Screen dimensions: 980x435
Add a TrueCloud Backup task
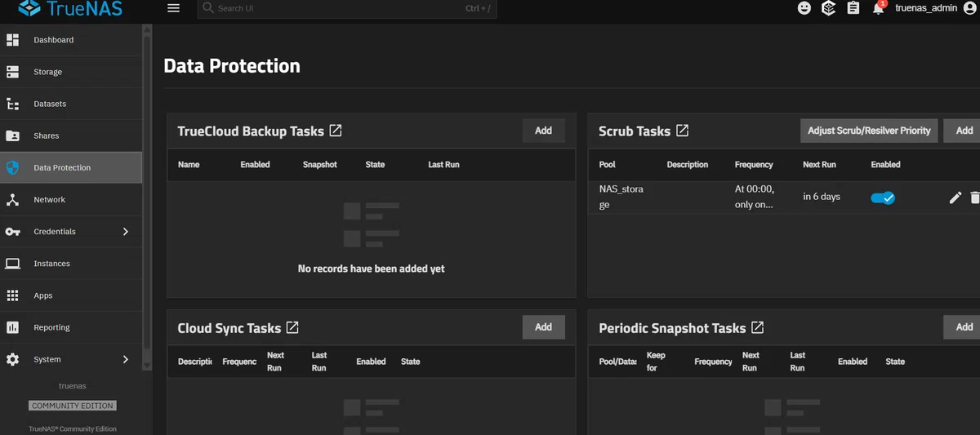(544, 131)
